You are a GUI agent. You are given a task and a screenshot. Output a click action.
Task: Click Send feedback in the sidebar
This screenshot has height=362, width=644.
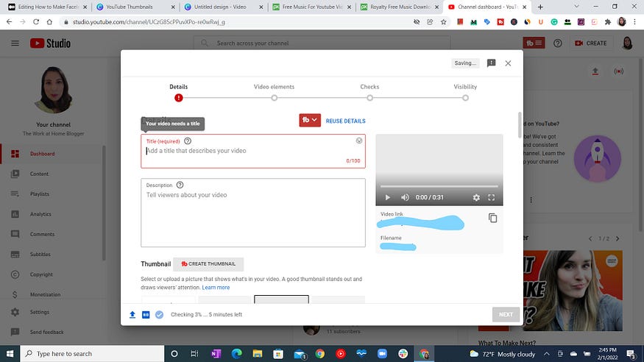click(52, 332)
